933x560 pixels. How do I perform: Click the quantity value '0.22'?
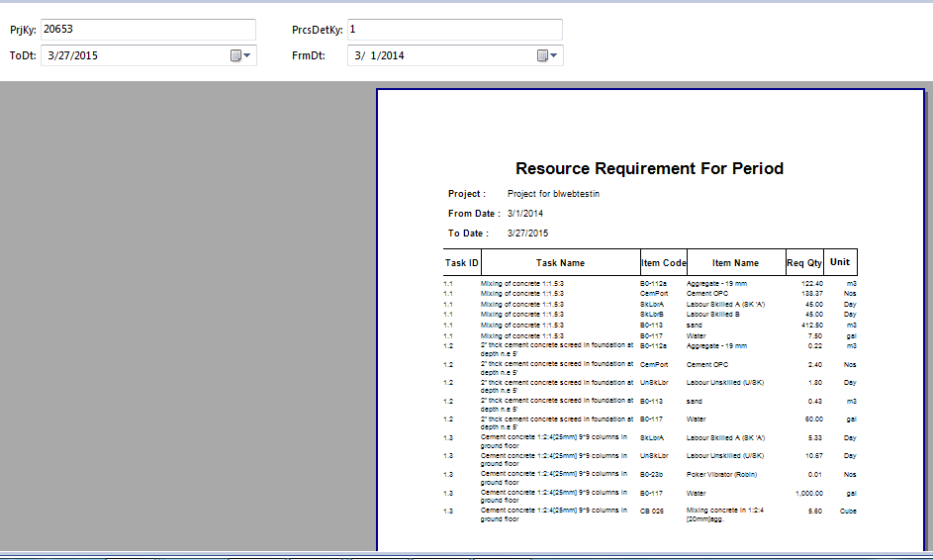(816, 345)
